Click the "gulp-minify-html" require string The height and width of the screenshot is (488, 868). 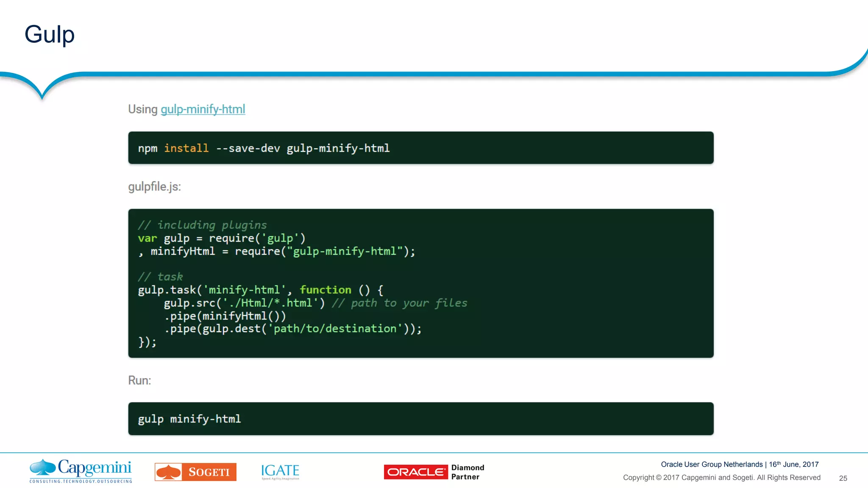tap(345, 251)
